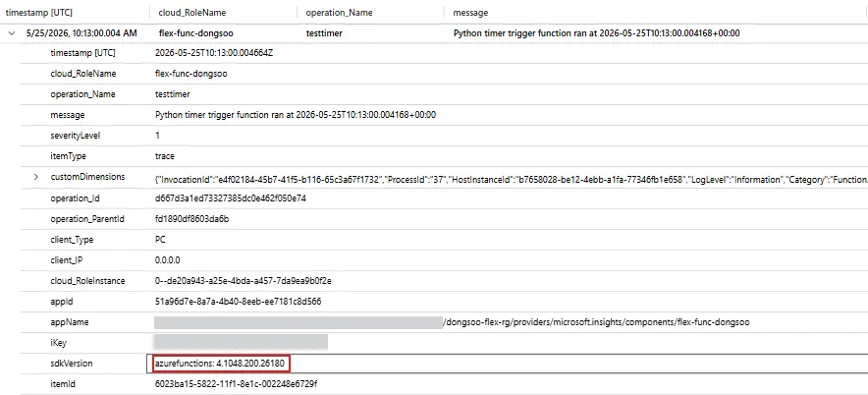Click the operation_ParentId value fd1890df8603da6b
Screen dimensions: 868x395
click(x=192, y=219)
